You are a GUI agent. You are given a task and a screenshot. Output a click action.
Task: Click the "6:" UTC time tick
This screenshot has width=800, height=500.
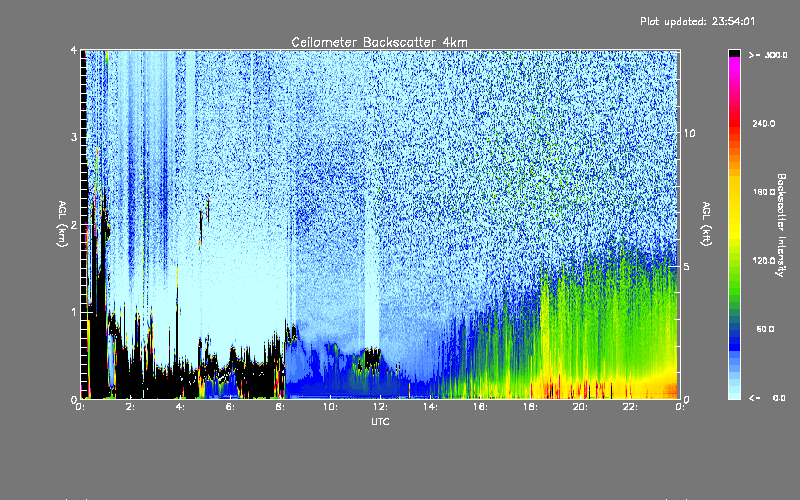point(231,407)
